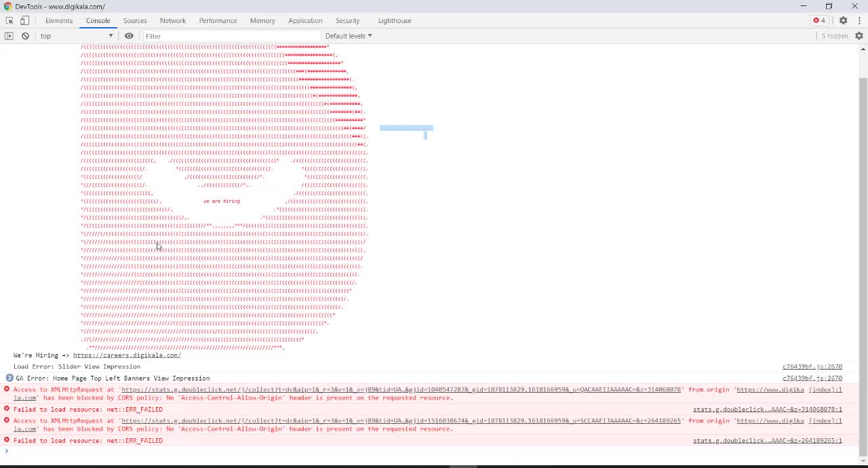Open the careers.digikala.com link

(x=127, y=355)
